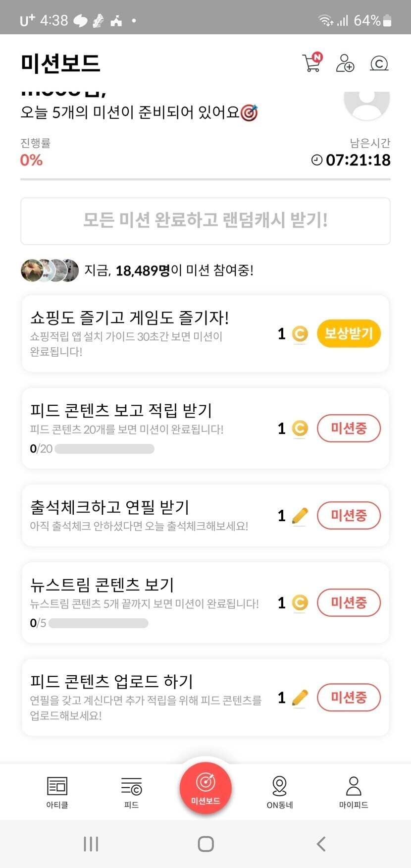Switch to the 아티클 tab
The width and height of the screenshot is (411, 868).
57,792
